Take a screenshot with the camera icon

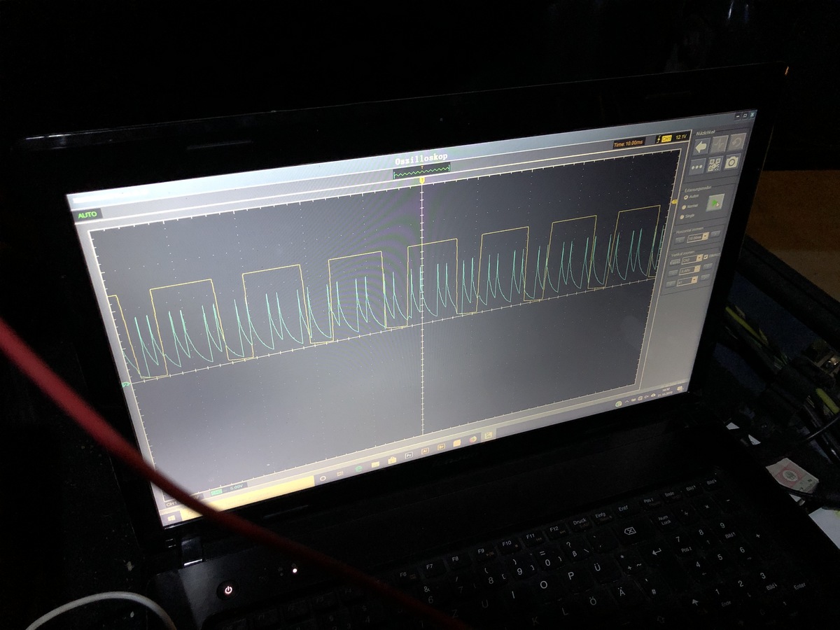732,162
